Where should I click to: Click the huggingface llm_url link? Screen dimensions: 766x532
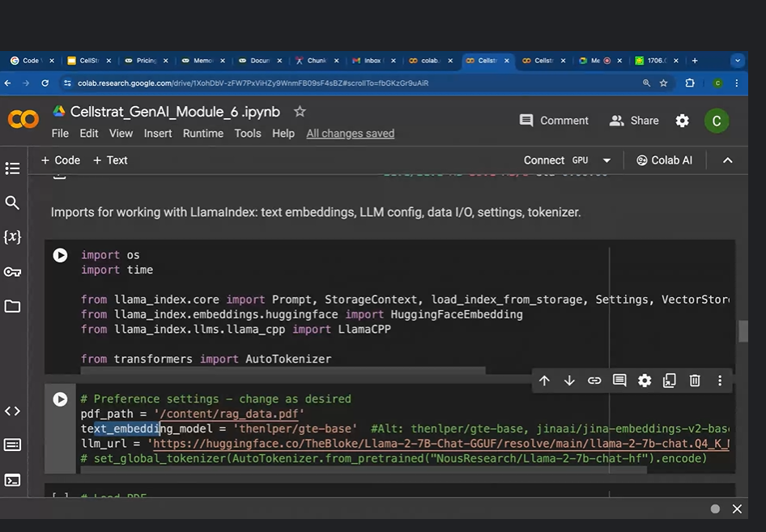click(441, 444)
